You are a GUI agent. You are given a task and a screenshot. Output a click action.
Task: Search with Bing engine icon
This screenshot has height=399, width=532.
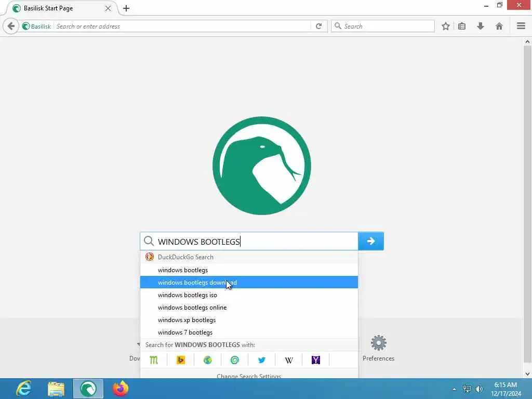pyautogui.click(x=181, y=360)
